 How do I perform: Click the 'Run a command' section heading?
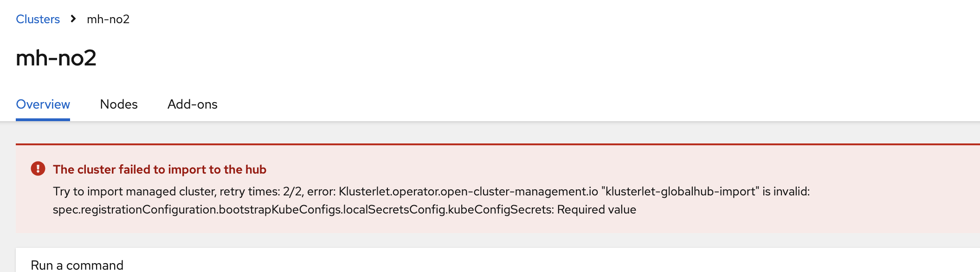[x=77, y=265]
